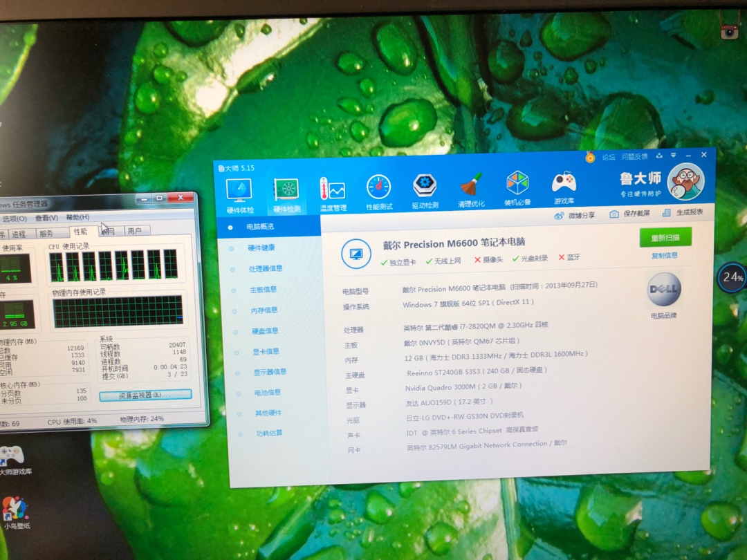
Task: Click the 物理内存使用记录 graph
Action: click(x=118, y=311)
